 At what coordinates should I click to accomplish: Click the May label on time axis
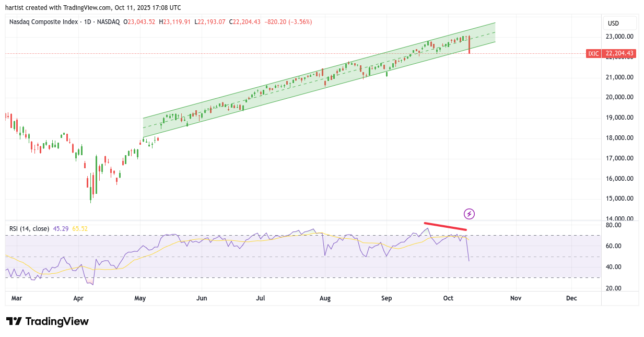pos(140,298)
